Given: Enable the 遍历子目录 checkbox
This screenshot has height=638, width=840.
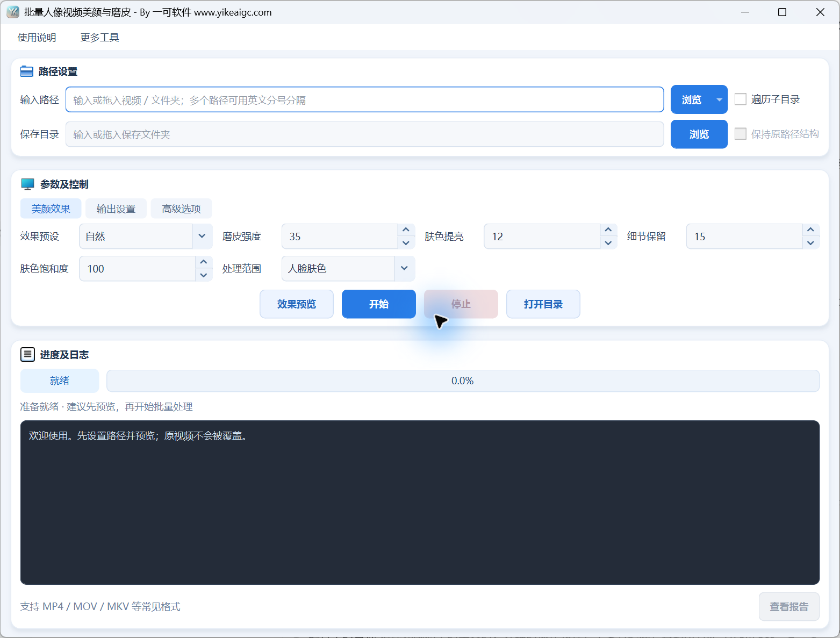Looking at the screenshot, I should (x=741, y=99).
